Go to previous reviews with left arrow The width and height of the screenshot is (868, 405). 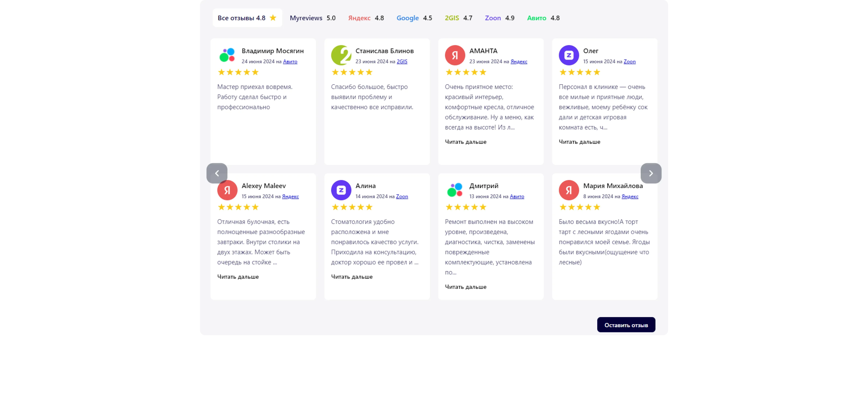click(x=217, y=173)
